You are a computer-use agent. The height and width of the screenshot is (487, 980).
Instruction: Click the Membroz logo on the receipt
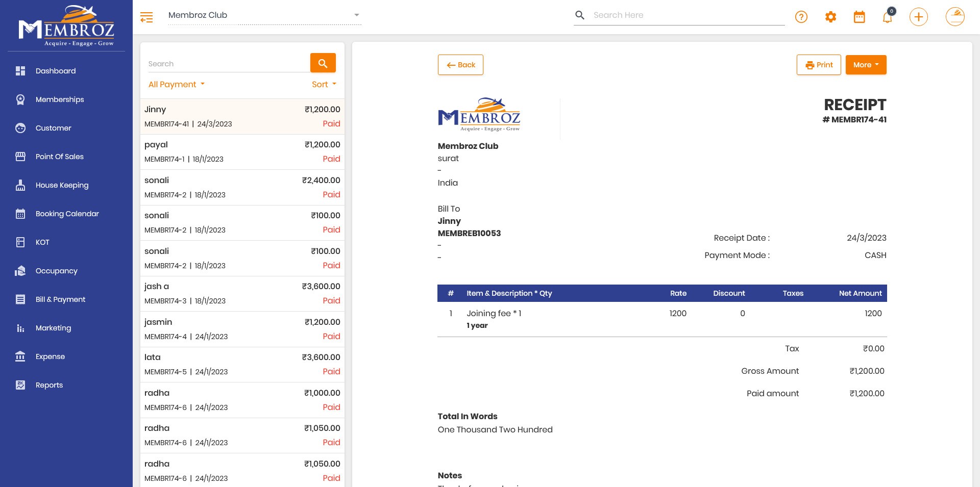479,115
